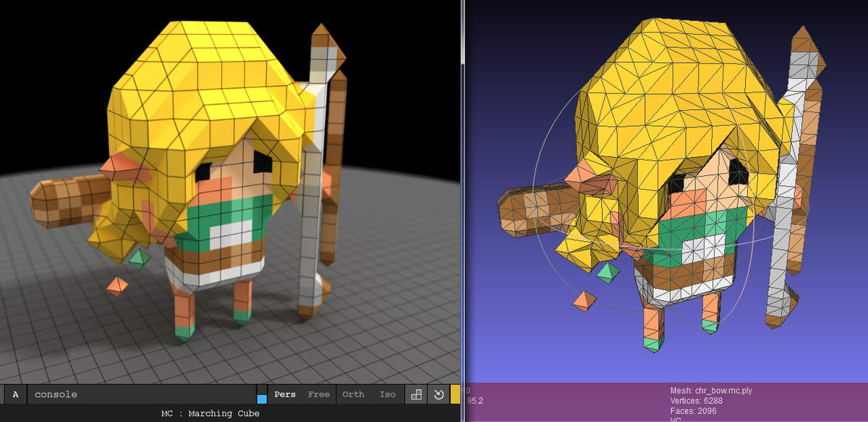Click the rotate-view reset arrow icon
This screenshot has width=868, height=422.
(439, 394)
